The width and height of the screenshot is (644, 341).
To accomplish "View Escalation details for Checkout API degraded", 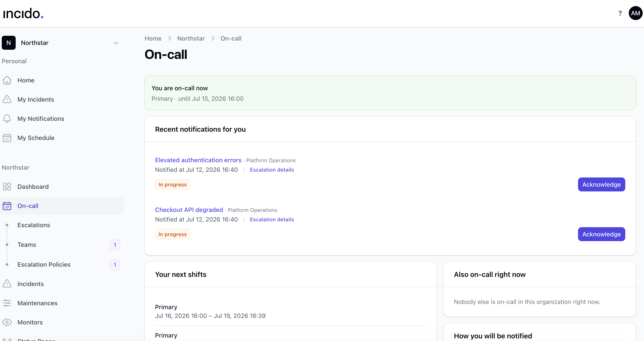I will [272, 220].
